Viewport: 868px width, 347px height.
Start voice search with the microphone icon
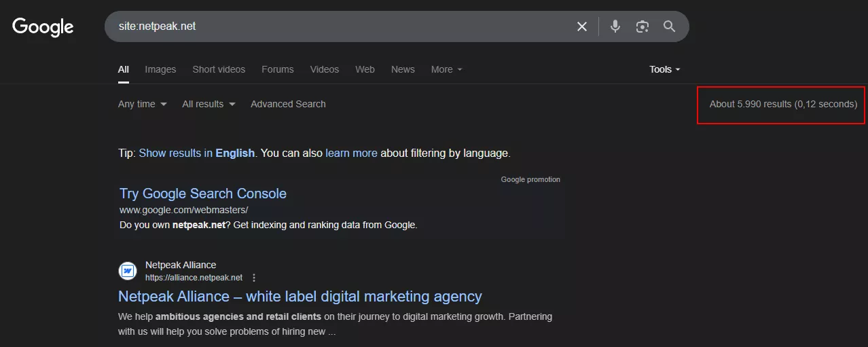point(615,26)
